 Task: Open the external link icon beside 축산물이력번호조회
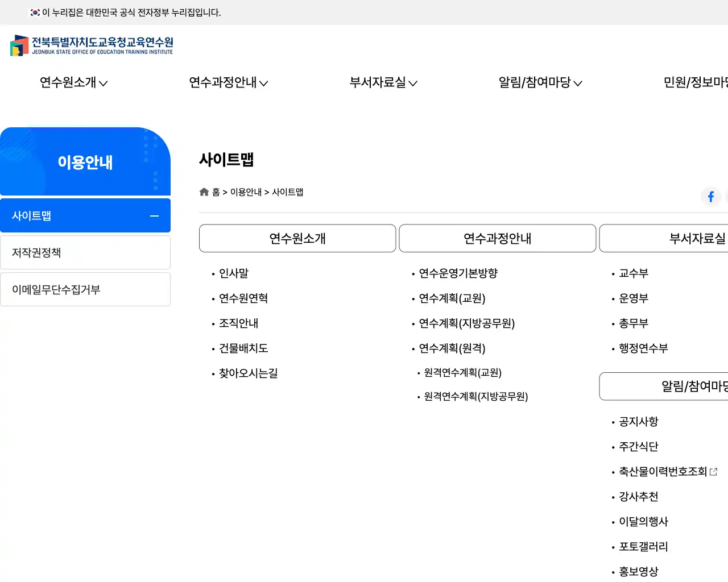tap(714, 471)
